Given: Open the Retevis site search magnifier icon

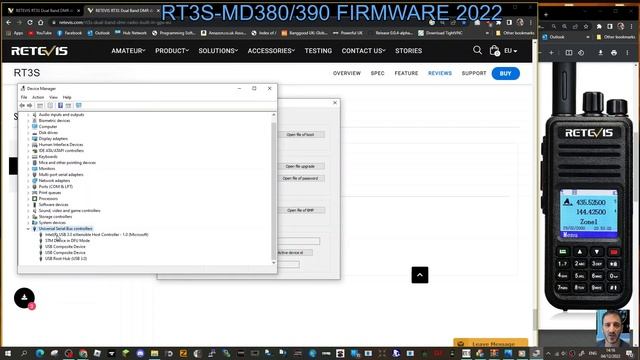Looking at the screenshot, I should click(477, 50).
